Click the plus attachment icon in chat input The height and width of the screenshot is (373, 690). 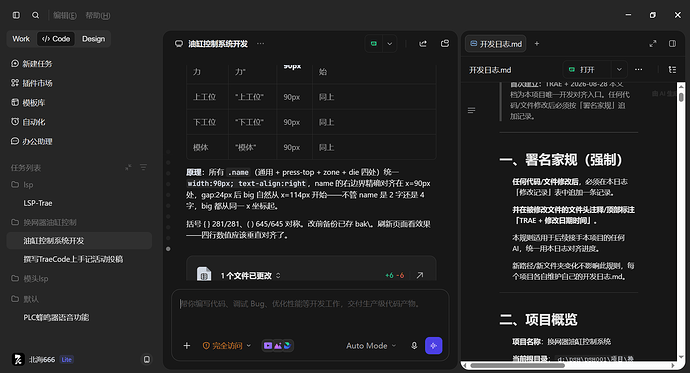coord(187,346)
